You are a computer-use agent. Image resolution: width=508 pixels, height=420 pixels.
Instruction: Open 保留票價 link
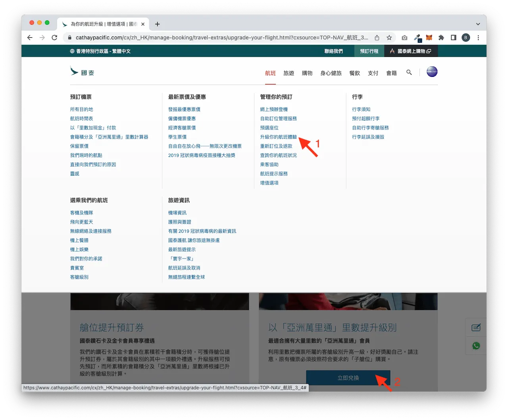tap(79, 146)
